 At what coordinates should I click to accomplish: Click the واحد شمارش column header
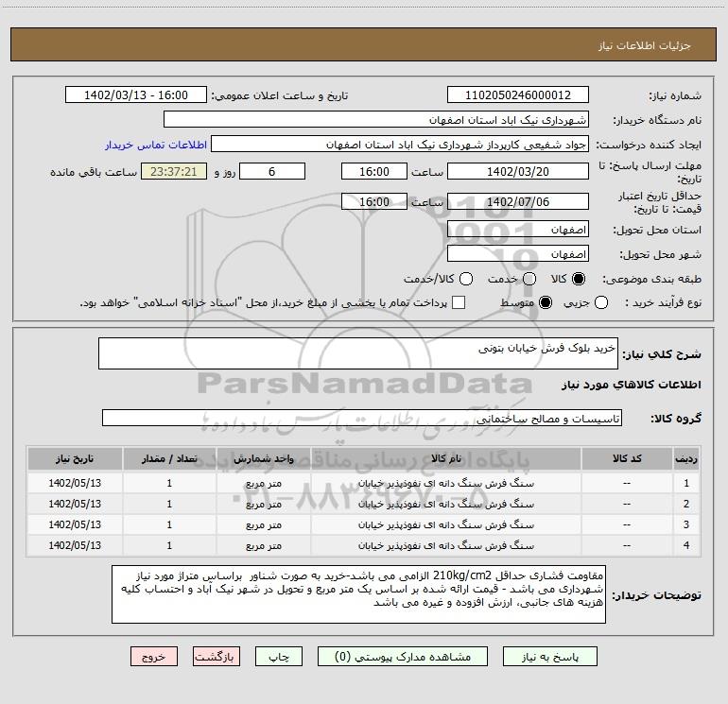(263, 458)
